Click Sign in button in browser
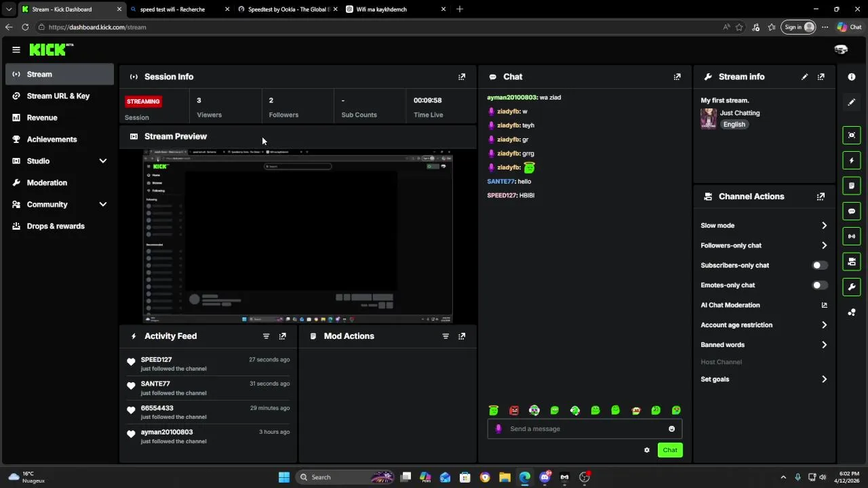 point(799,27)
